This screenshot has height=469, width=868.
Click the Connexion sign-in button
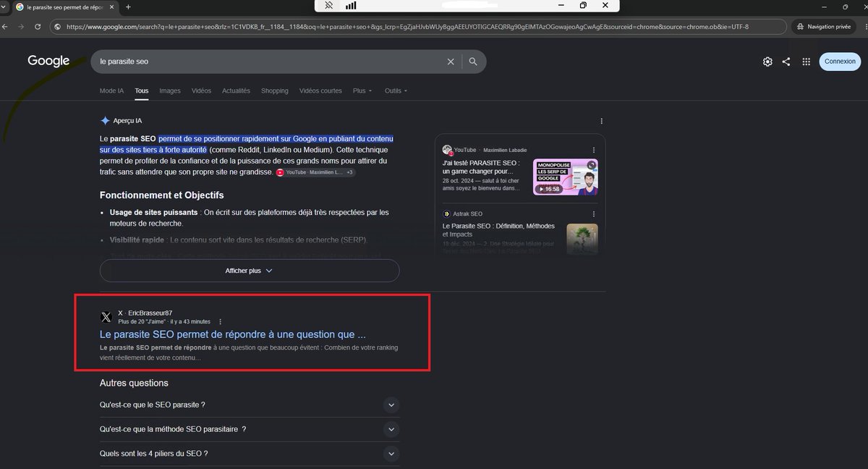point(840,62)
